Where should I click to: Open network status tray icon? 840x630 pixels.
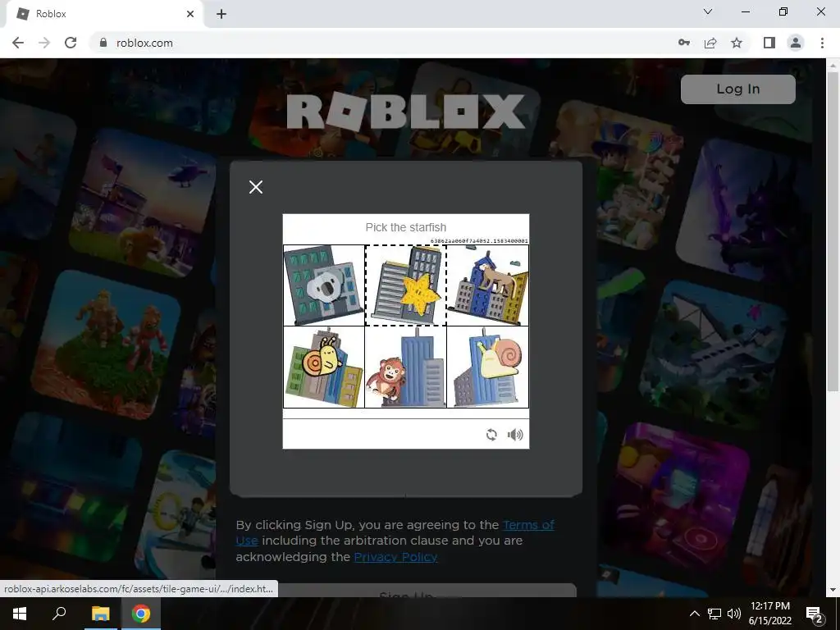point(714,614)
